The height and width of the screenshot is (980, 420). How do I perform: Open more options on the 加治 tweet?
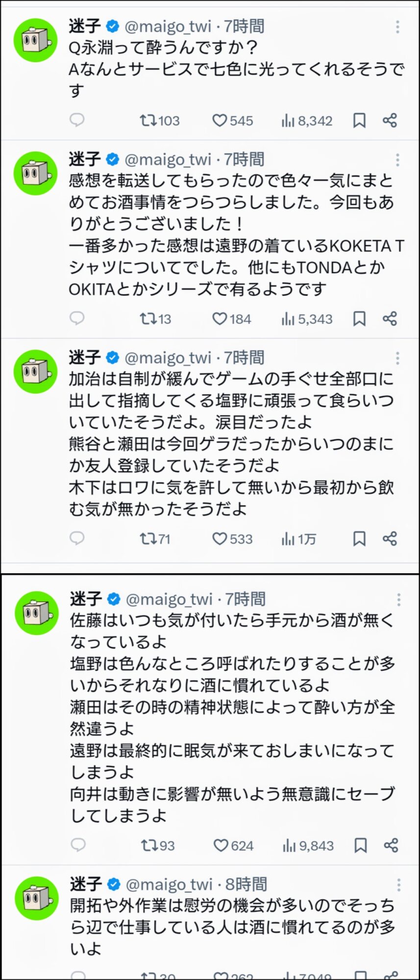397,358
